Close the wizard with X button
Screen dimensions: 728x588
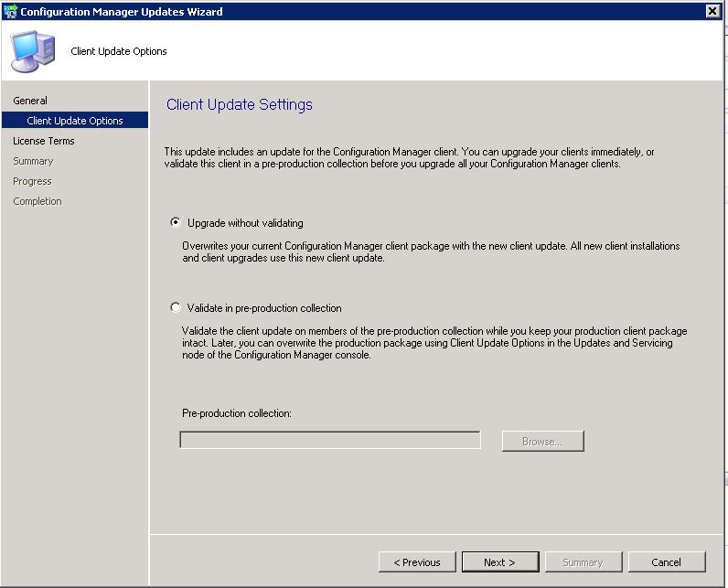click(712, 11)
